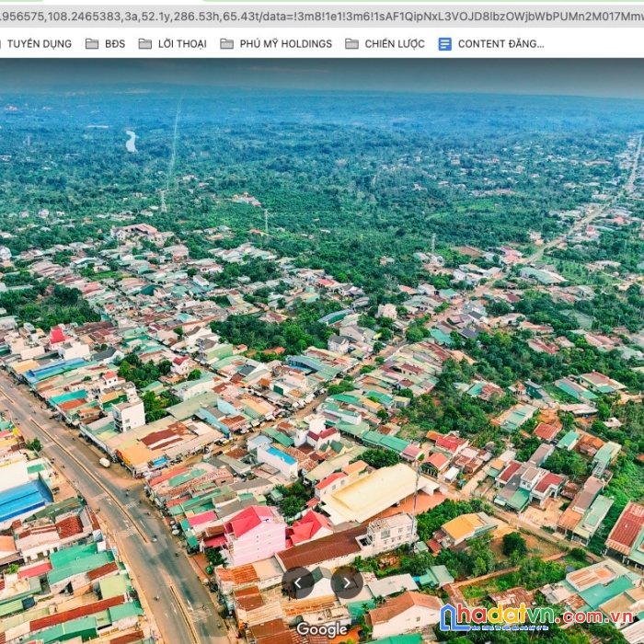Screen dimensions: 644x644
Task: Click the LỜI THOẠI folder icon
Action: (145, 44)
